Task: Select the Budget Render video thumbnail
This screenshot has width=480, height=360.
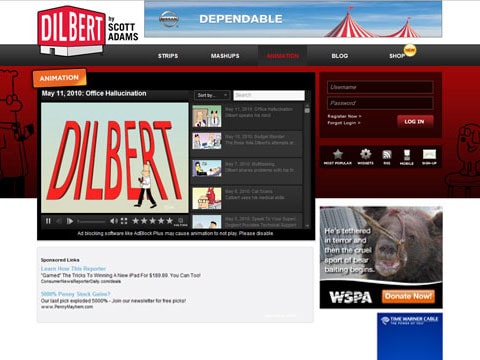Action: [207, 140]
